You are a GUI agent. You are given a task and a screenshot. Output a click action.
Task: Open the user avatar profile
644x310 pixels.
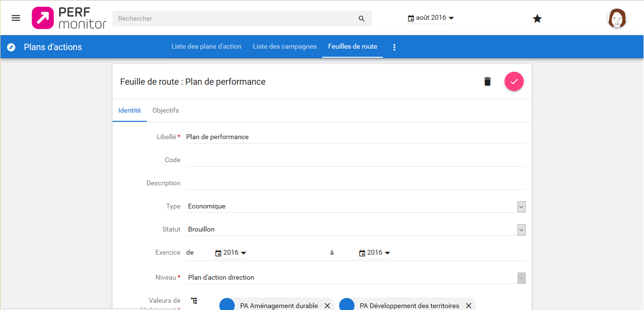coord(617,18)
